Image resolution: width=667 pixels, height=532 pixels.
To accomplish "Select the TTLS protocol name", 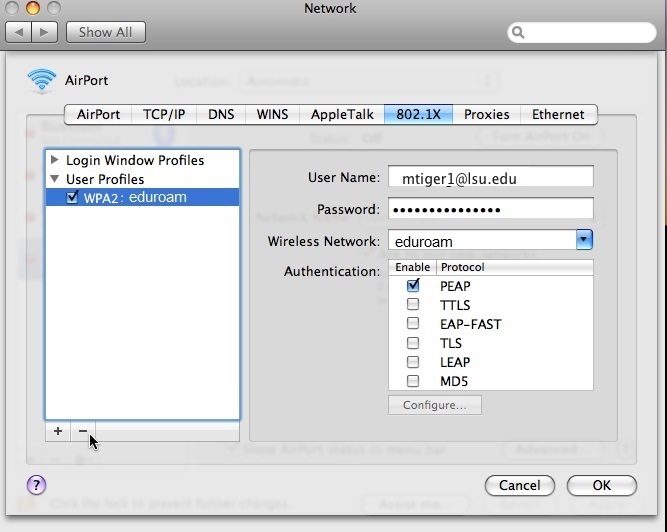I will coord(455,305).
